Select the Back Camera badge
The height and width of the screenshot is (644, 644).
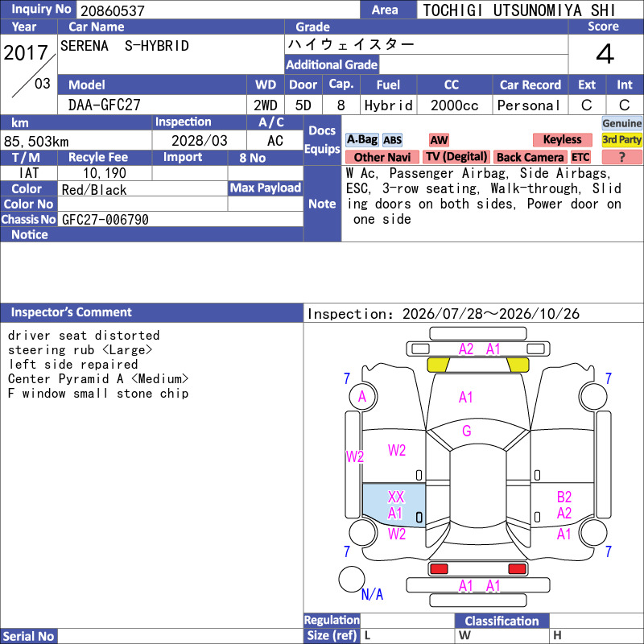pyautogui.click(x=530, y=157)
